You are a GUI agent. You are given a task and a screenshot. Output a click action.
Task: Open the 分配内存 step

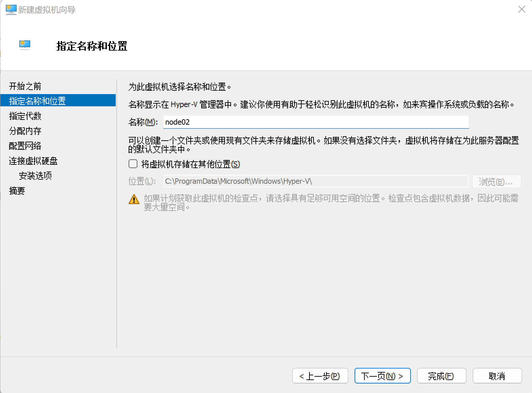25,131
